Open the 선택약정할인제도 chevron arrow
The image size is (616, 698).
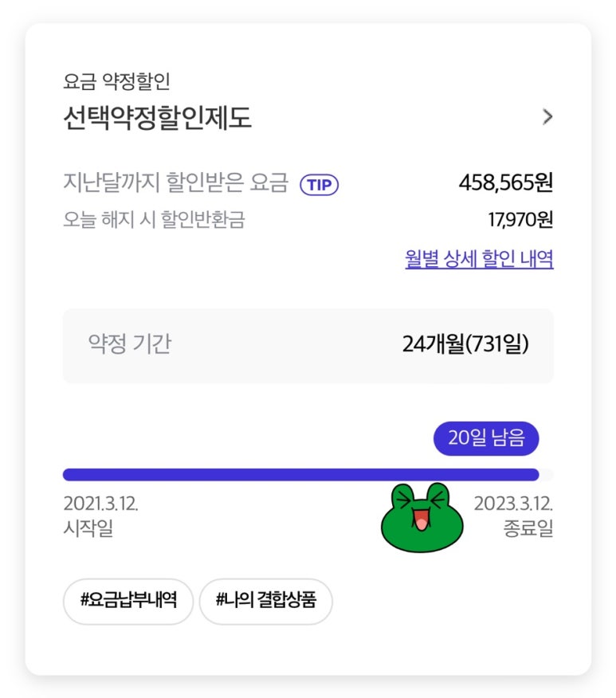click(x=547, y=117)
